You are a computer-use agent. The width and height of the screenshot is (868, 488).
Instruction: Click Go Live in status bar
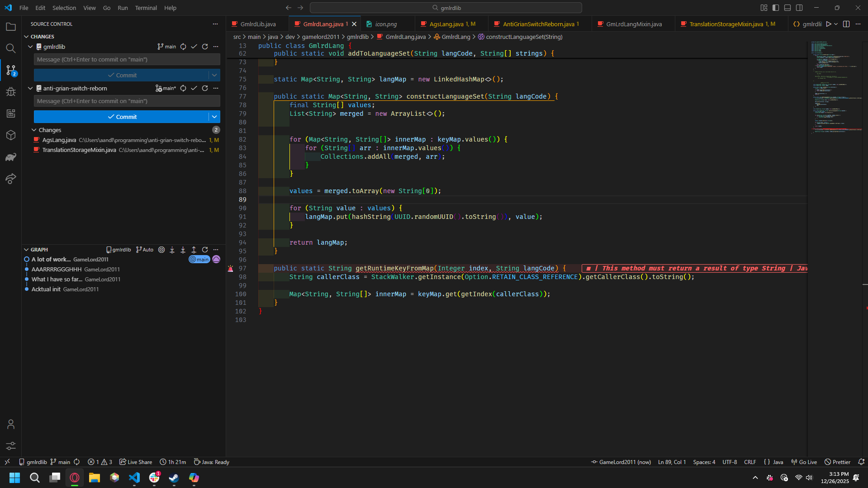pyautogui.click(x=804, y=462)
